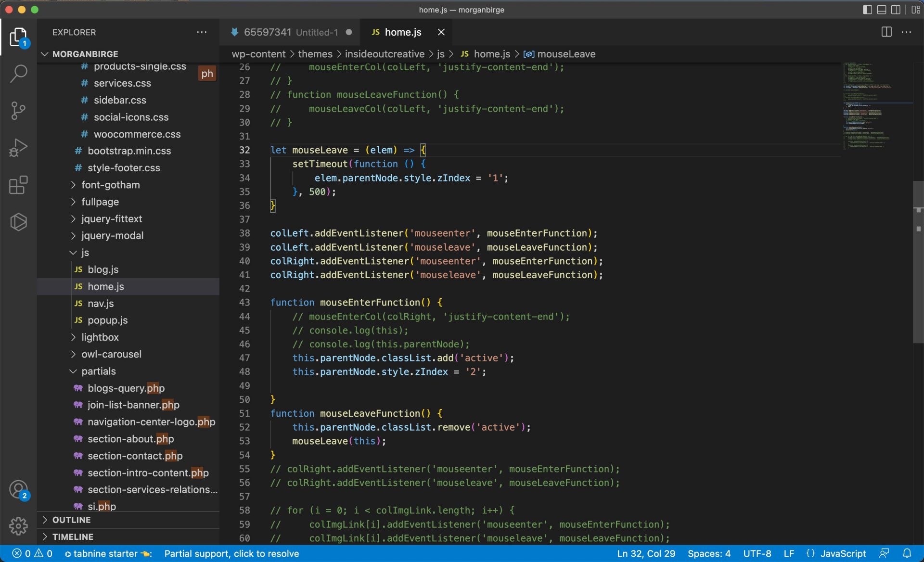924x562 pixels.
Task: Click wp-content breadcrumb
Action: [258, 54]
